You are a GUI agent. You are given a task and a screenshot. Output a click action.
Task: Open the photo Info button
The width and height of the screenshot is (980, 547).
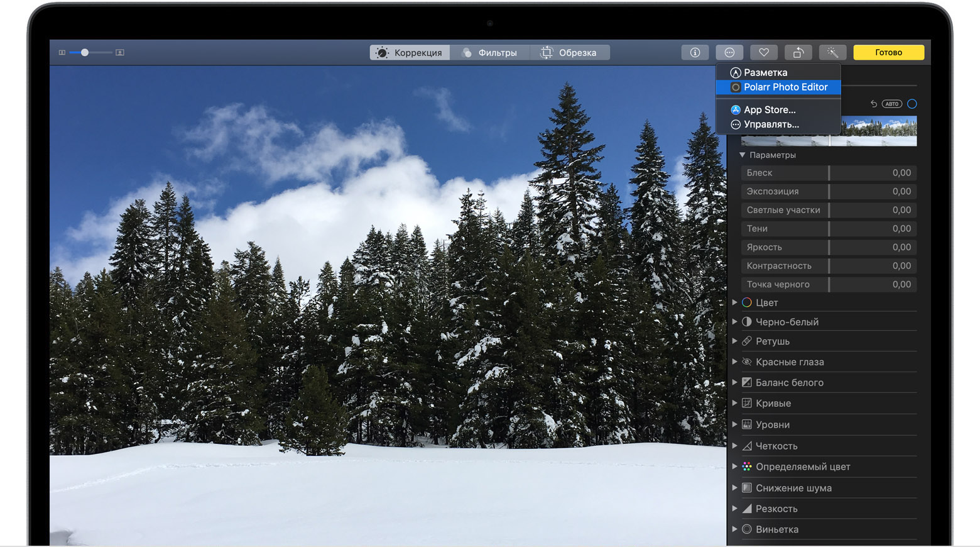(x=695, y=53)
